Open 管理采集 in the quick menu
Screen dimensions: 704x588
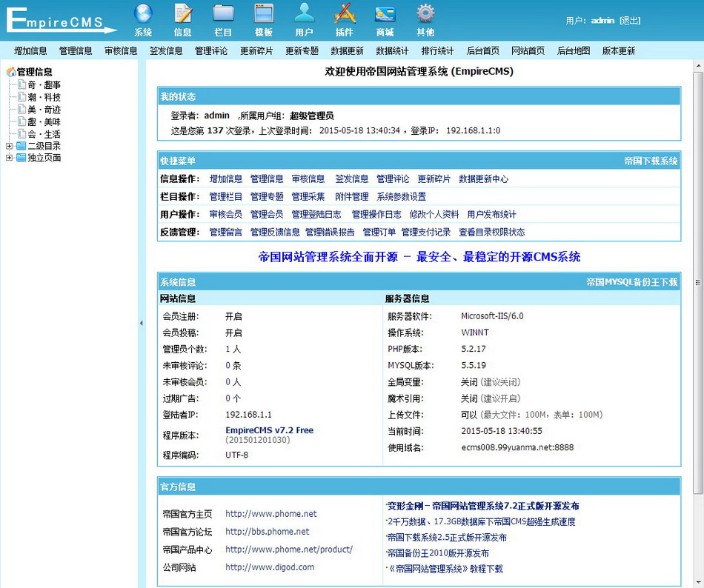[x=308, y=196]
